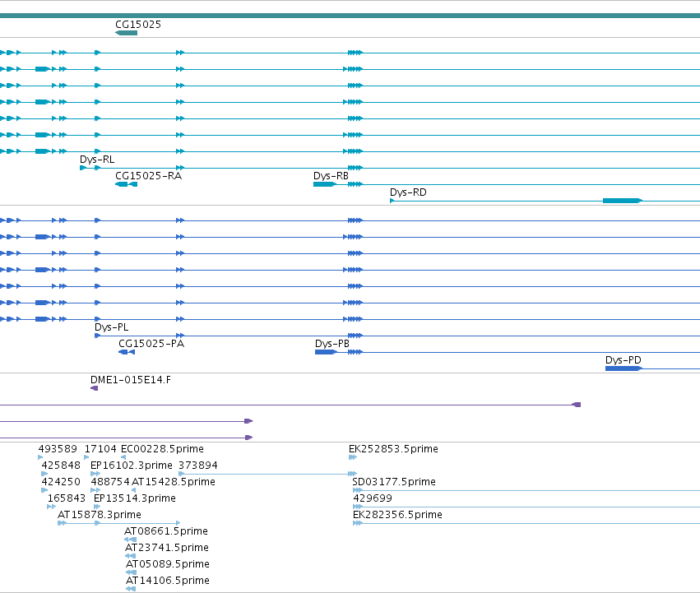This screenshot has width=700, height=593.
Task: Open the AT05089.5prime EST label
Action: (168, 564)
